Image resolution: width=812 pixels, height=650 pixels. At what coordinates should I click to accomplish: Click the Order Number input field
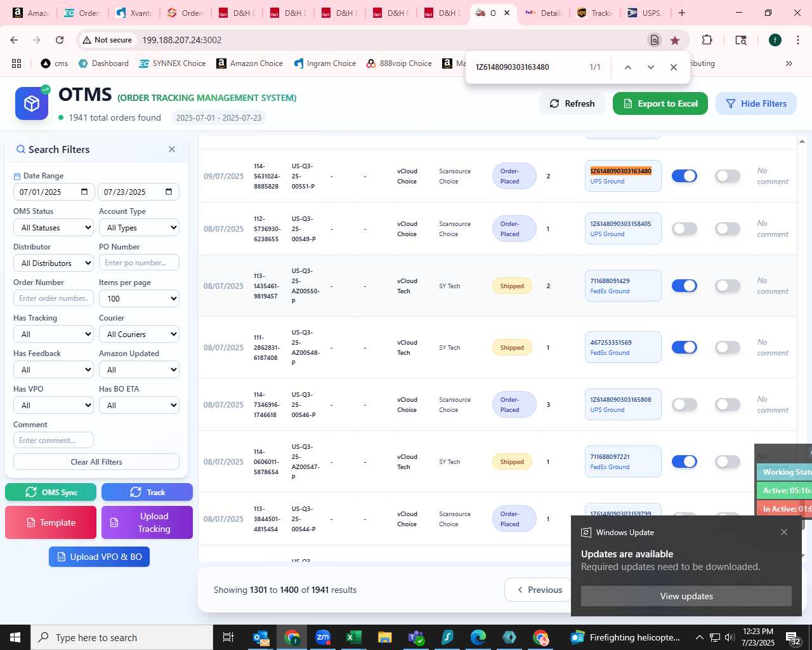(53, 298)
